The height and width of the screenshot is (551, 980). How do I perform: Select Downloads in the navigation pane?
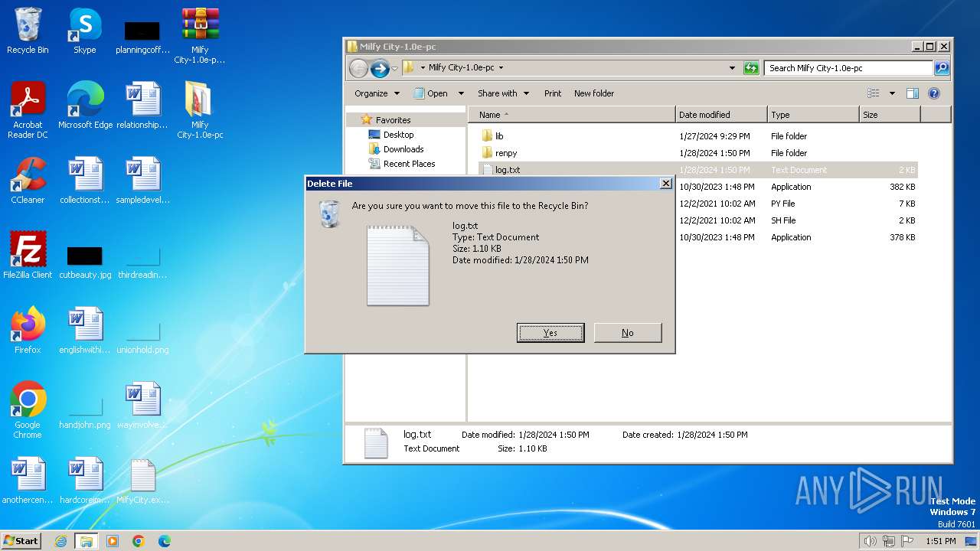coord(403,149)
